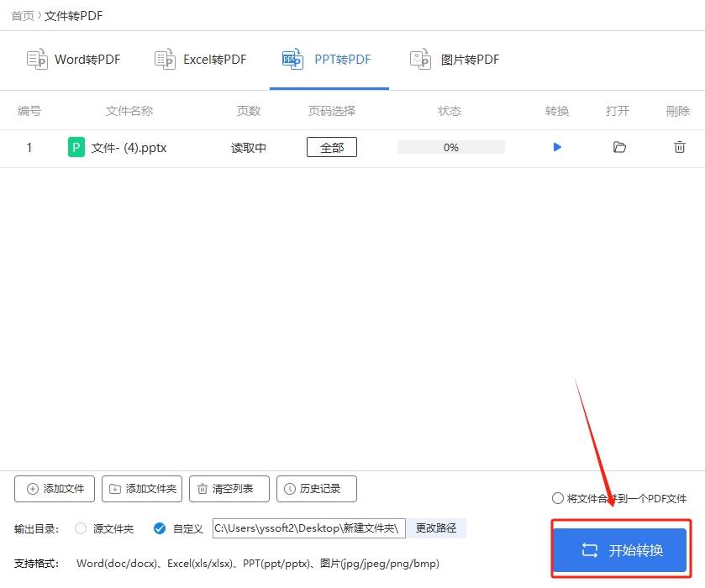Enable 将文件合并到一个PDF文件 option
This screenshot has width=705, height=588.
pyautogui.click(x=558, y=498)
